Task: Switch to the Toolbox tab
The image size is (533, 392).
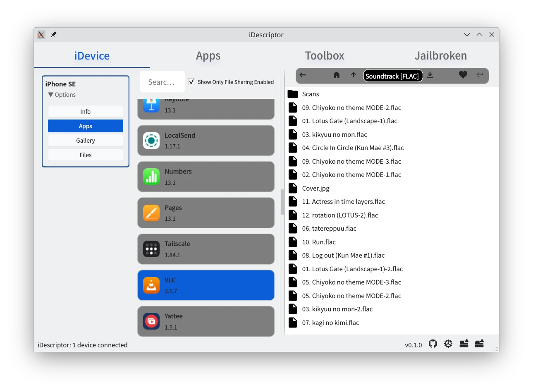Action: point(325,56)
